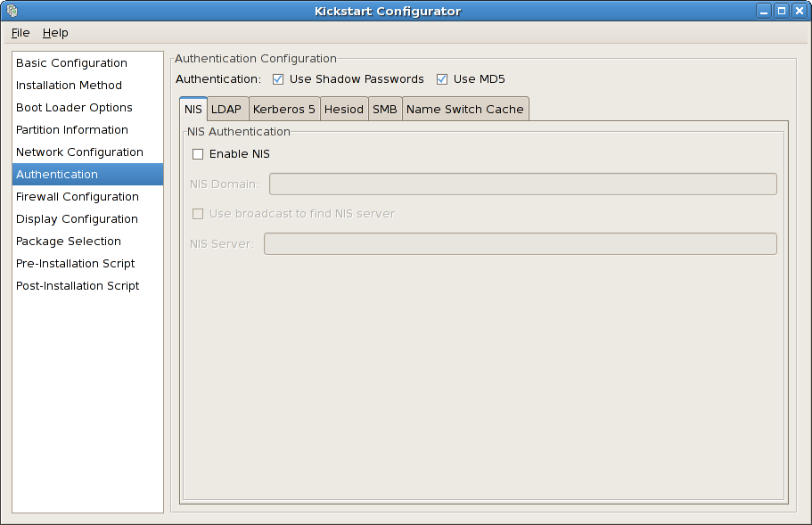This screenshot has height=525, width=812.
Task: Enable NIS authentication
Action: 198,153
